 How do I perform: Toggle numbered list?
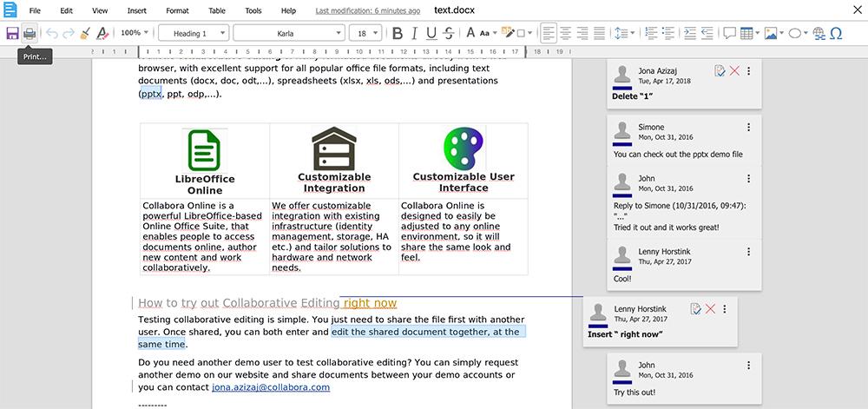tap(652, 33)
